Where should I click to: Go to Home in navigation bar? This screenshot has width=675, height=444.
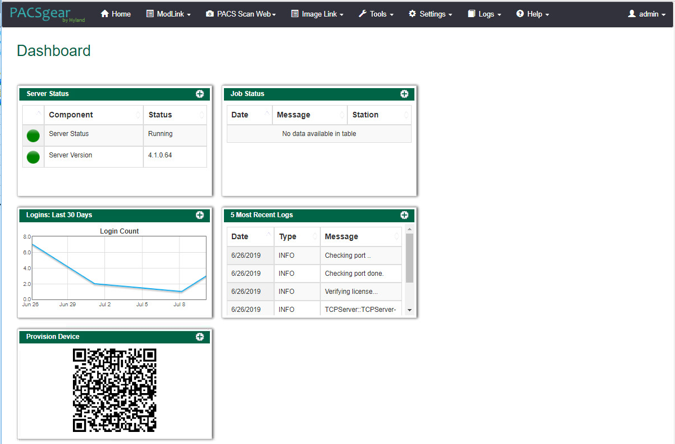115,14
